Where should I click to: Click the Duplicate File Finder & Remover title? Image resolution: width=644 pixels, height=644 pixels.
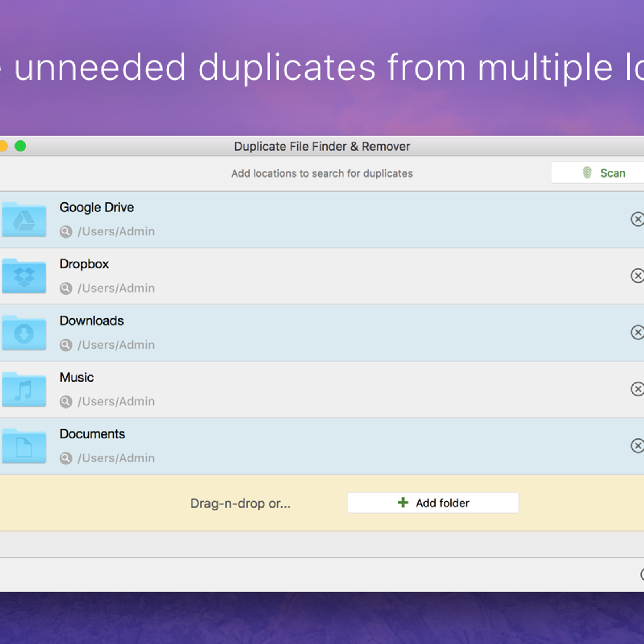click(x=322, y=147)
